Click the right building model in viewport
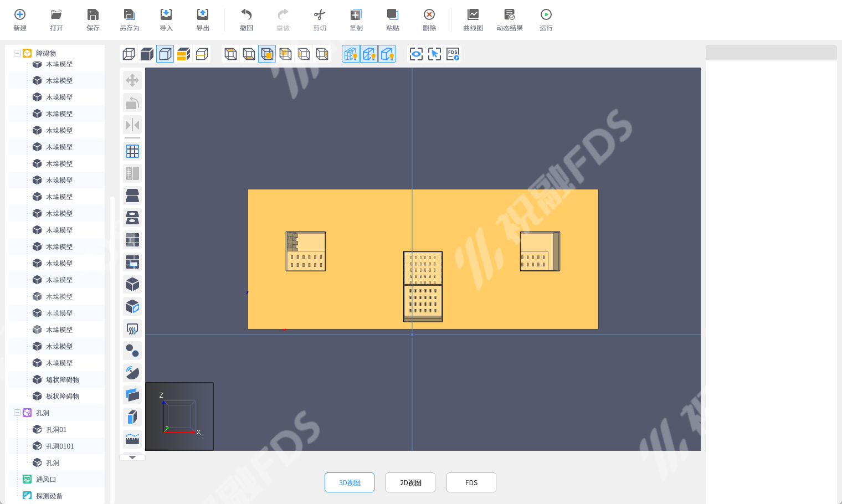The height and width of the screenshot is (504, 842). coord(540,251)
